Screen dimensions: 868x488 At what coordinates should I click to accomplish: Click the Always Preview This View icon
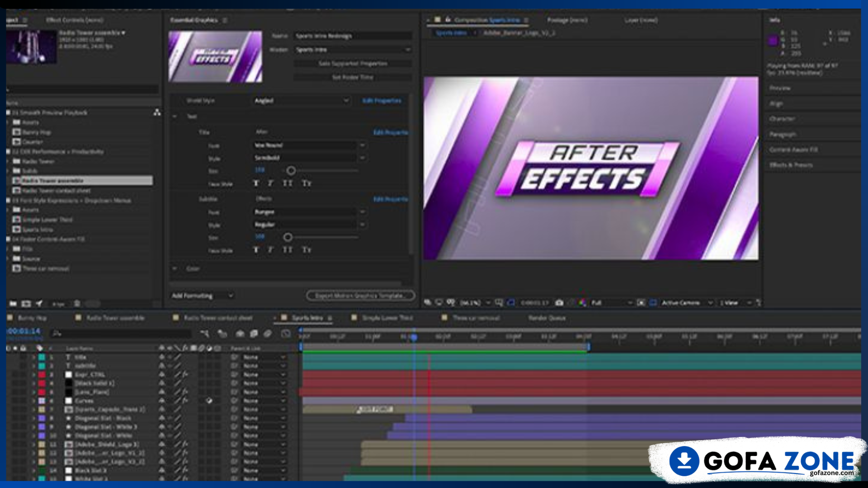428,302
